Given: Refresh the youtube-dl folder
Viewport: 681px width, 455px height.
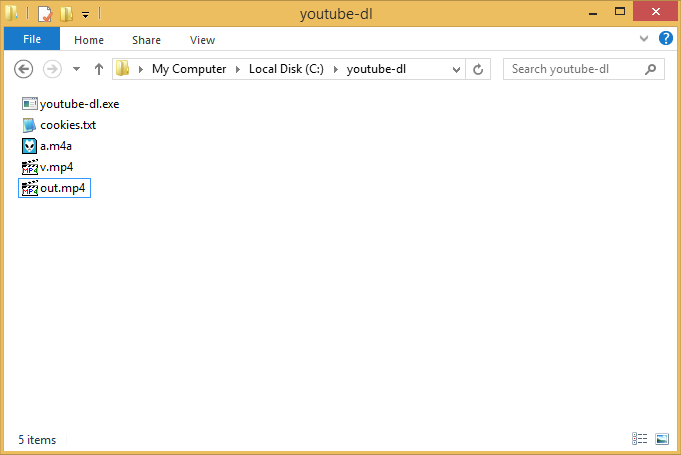Looking at the screenshot, I should (x=478, y=69).
